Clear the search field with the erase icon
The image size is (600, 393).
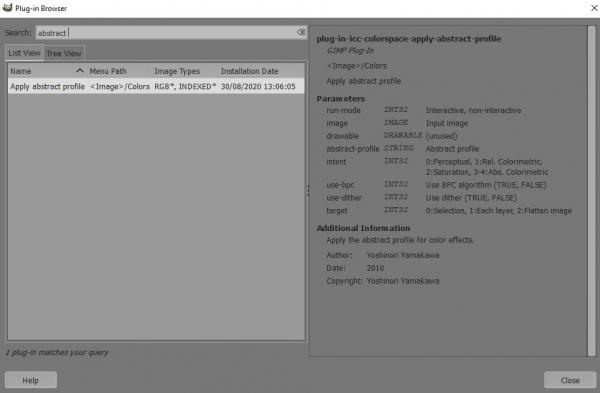[x=301, y=33]
